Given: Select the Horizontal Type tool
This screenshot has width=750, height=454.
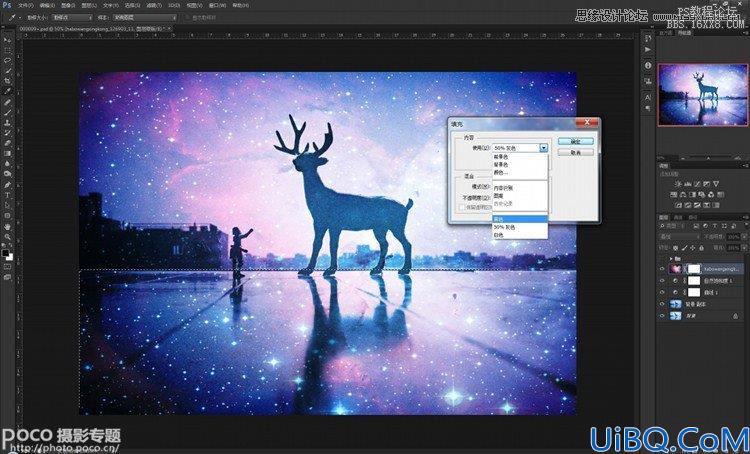Looking at the screenshot, I should coord(8,195).
